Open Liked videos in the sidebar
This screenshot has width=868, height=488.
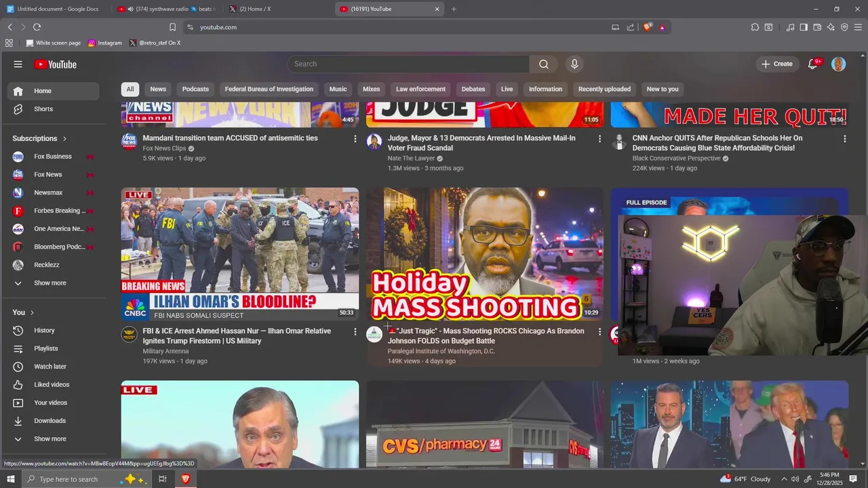pyautogui.click(x=53, y=384)
